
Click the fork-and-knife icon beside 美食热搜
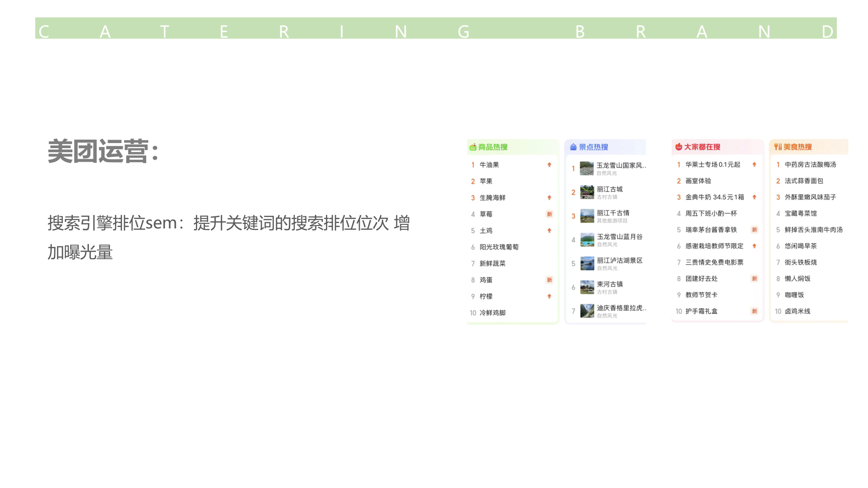pos(778,147)
